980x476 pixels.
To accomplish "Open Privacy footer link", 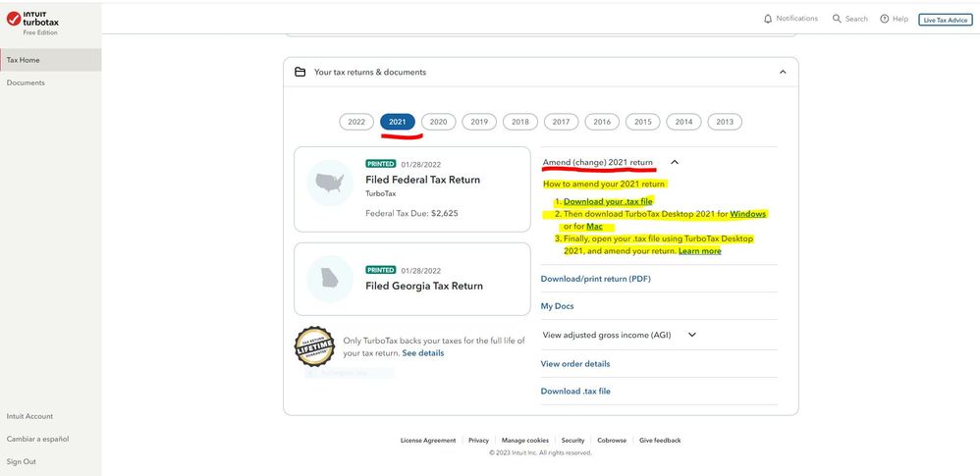I will 479,441.
